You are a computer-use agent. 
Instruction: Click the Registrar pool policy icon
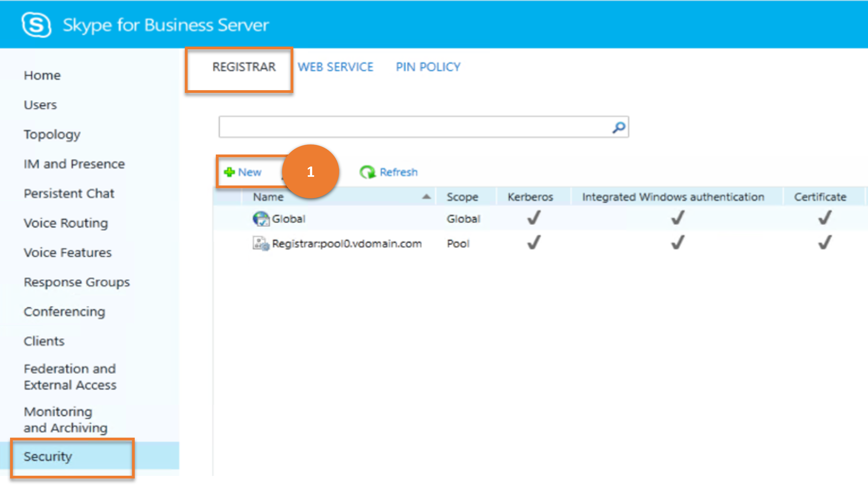(x=261, y=243)
